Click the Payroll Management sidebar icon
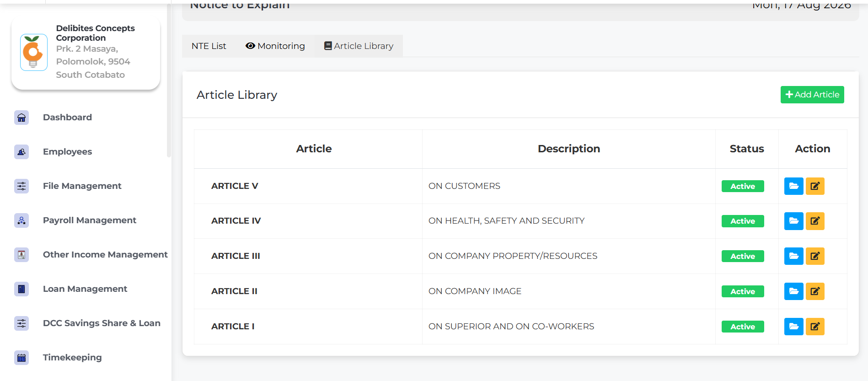Image resolution: width=868 pixels, height=381 pixels. [x=21, y=220]
